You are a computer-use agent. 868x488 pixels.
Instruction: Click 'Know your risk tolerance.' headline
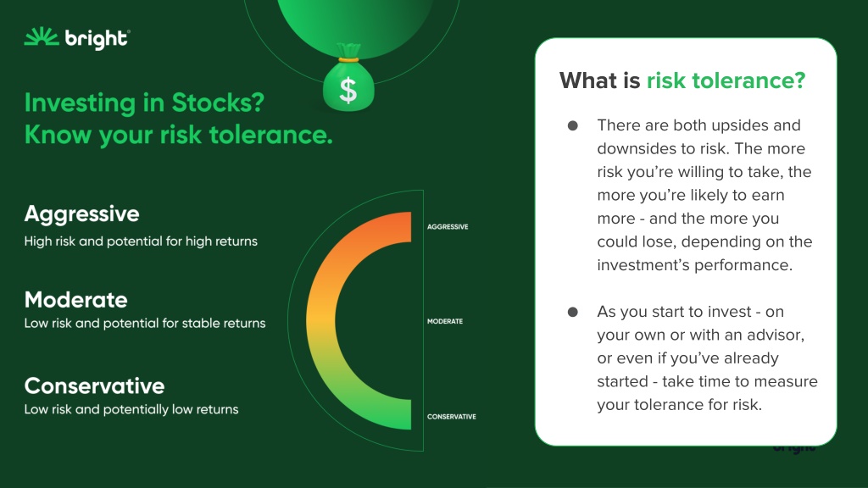click(178, 135)
